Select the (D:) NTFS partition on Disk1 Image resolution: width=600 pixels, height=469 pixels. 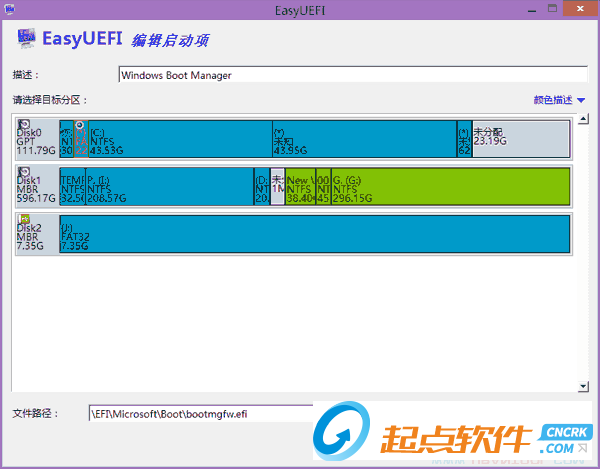262,186
